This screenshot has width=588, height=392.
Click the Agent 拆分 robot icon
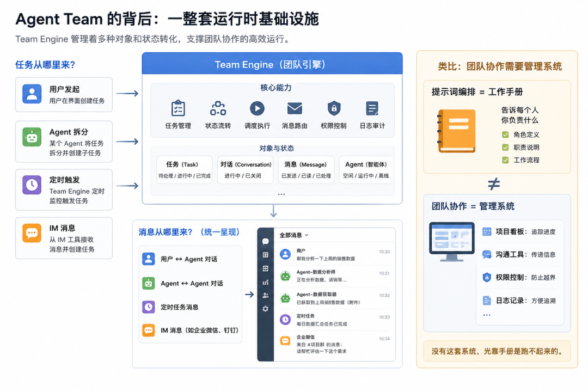[x=32, y=137]
